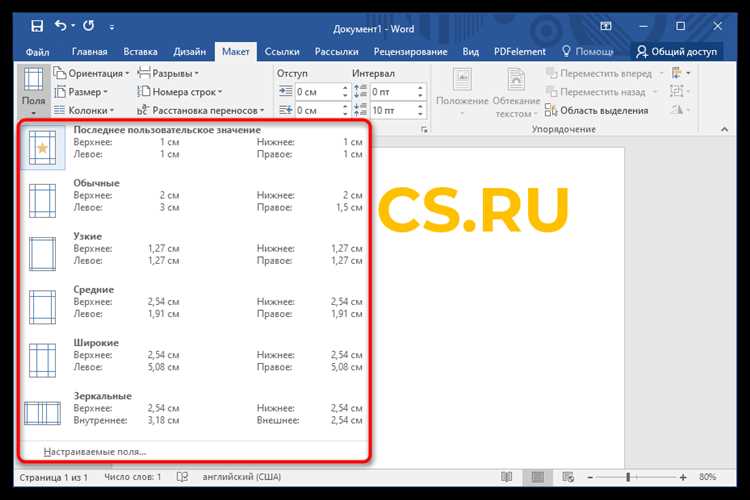Viewport: 750px width, 500px height.
Task: Click the star margins thumbnail icon
Action: click(43, 148)
